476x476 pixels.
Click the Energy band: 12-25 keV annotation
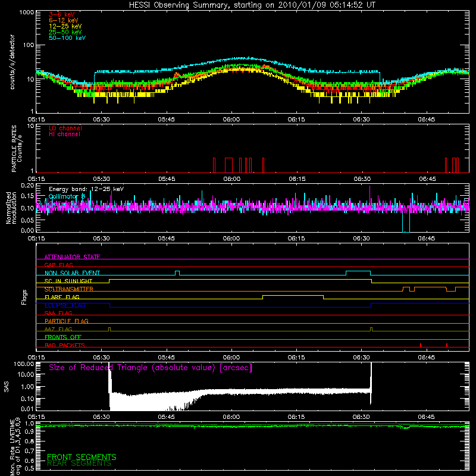click(86, 189)
